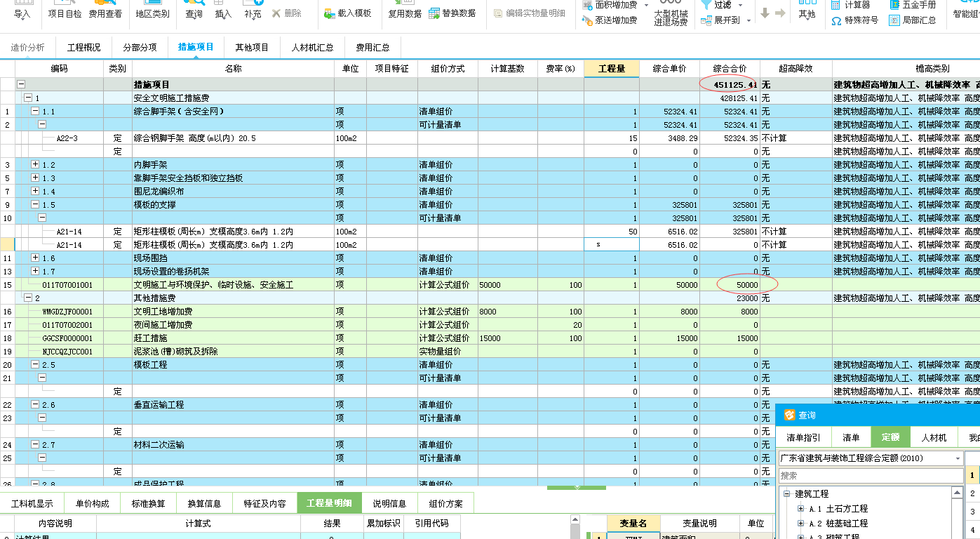The width and height of the screenshot is (980, 539).
Task: Switch to the 其他项目 tab
Action: [x=252, y=47]
